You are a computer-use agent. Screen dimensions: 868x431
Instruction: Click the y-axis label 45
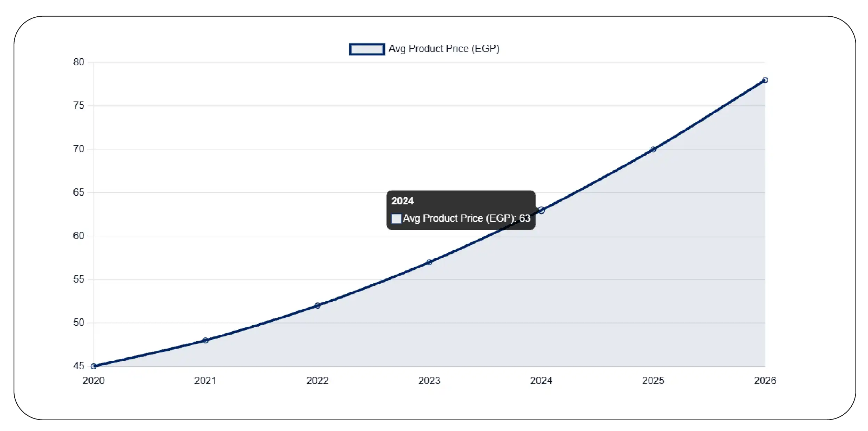coord(79,366)
